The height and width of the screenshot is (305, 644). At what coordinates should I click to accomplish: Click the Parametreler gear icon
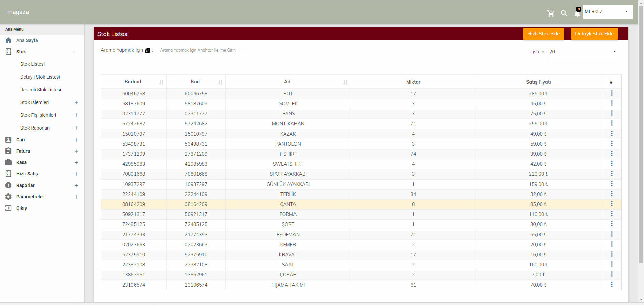coord(8,197)
